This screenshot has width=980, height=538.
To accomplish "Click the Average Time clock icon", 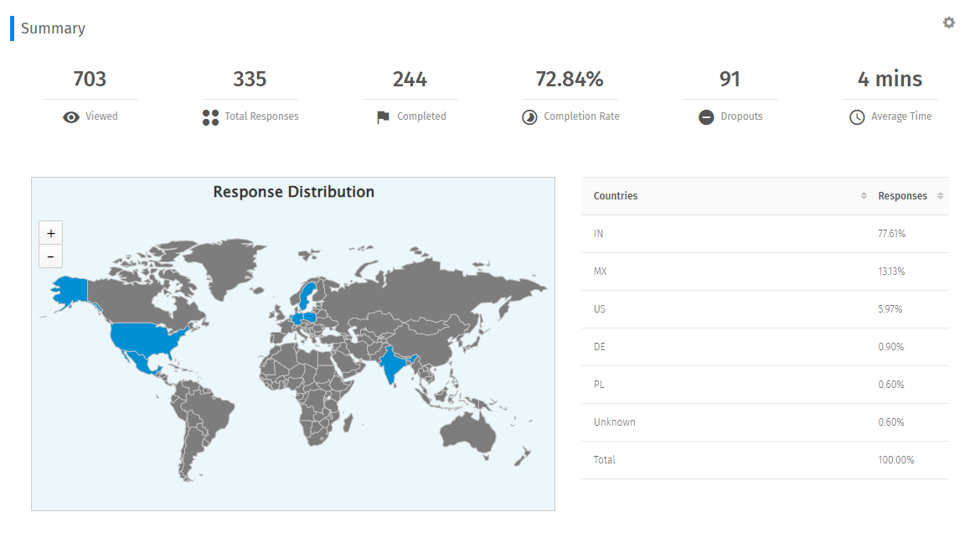I will coord(857,117).
